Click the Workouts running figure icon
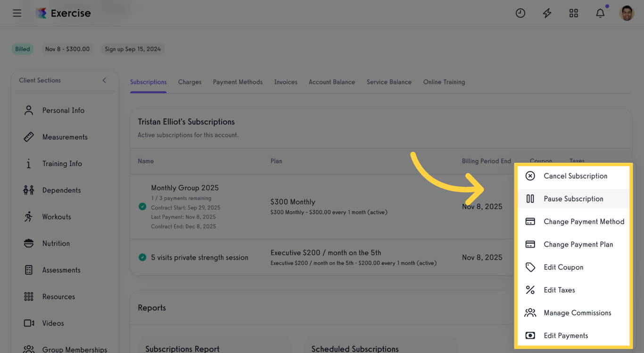 click(x=29, y=217)
